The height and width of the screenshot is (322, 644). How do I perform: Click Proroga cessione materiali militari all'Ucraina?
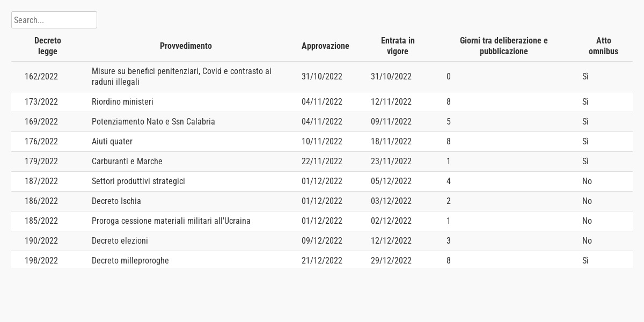tap(171, 221)
